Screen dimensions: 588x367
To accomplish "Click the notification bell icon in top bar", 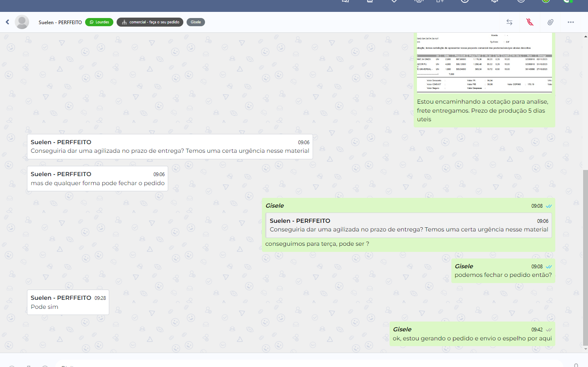I will tap(494, 1).
